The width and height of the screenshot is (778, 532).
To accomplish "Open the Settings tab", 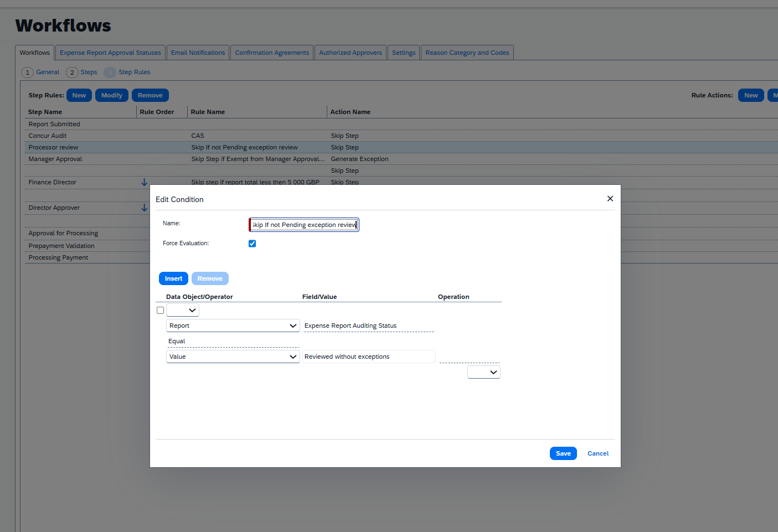I will [x=404, y=53].
